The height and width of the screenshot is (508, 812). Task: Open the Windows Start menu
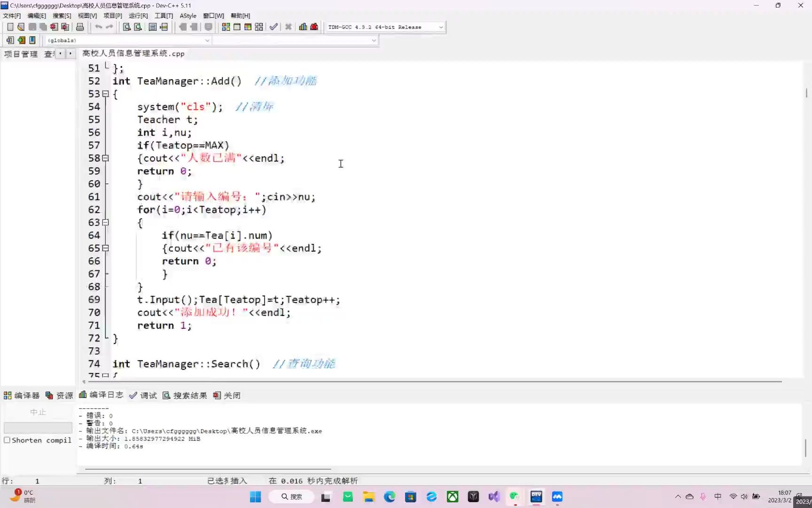tap(256, 497)
